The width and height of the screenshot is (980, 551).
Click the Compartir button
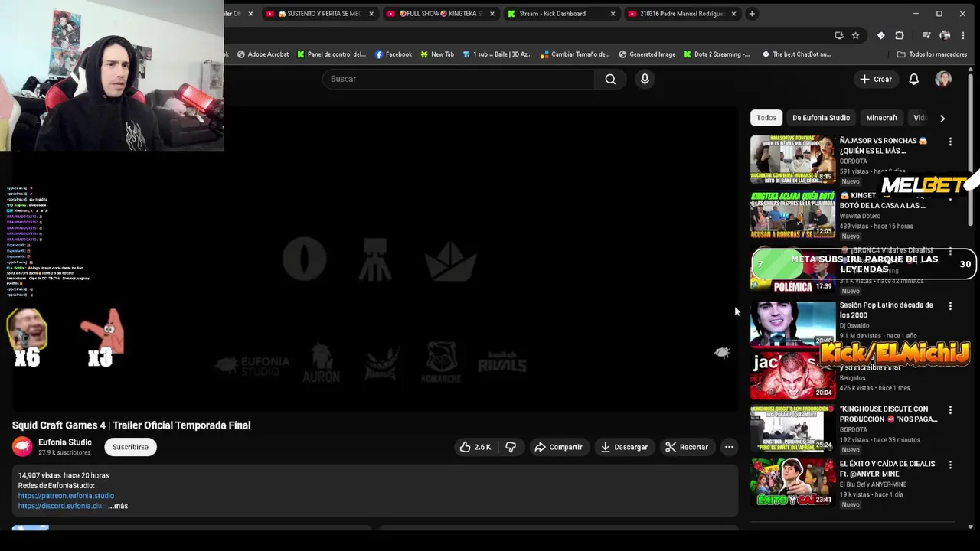click(558, 447)
